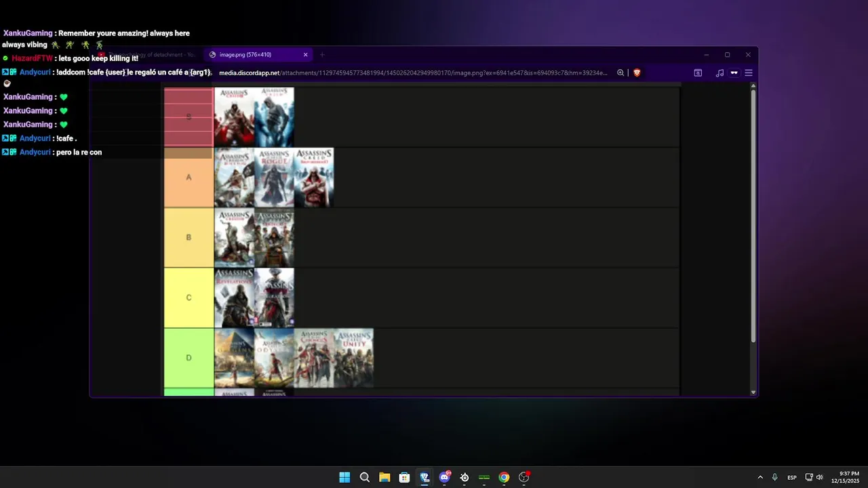
Task: Click the scrollbar up arrow
Action: [x=753, y=85]
